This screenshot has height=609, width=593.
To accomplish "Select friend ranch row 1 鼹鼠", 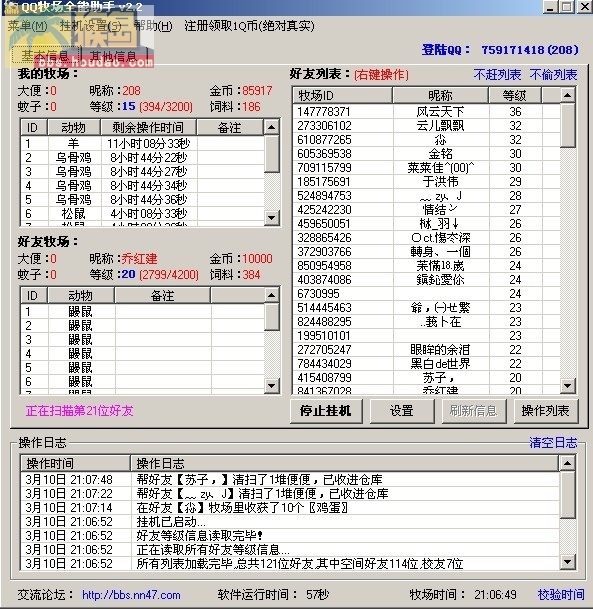I will pos(143,312).
